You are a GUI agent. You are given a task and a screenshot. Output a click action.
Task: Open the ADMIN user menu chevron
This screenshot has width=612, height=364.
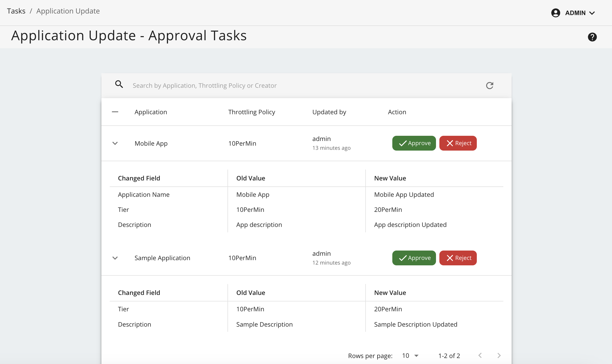pyautogui.click(x=592, y=13)
